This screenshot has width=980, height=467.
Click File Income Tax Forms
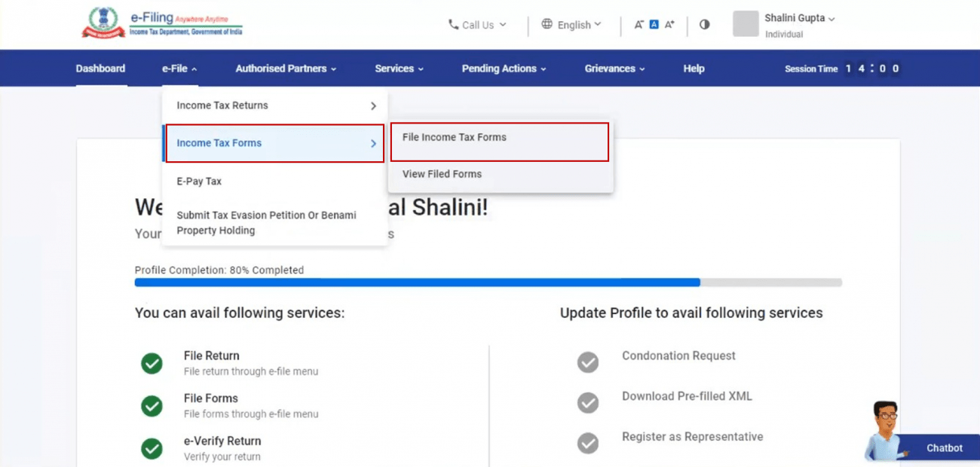coord(454,138)
